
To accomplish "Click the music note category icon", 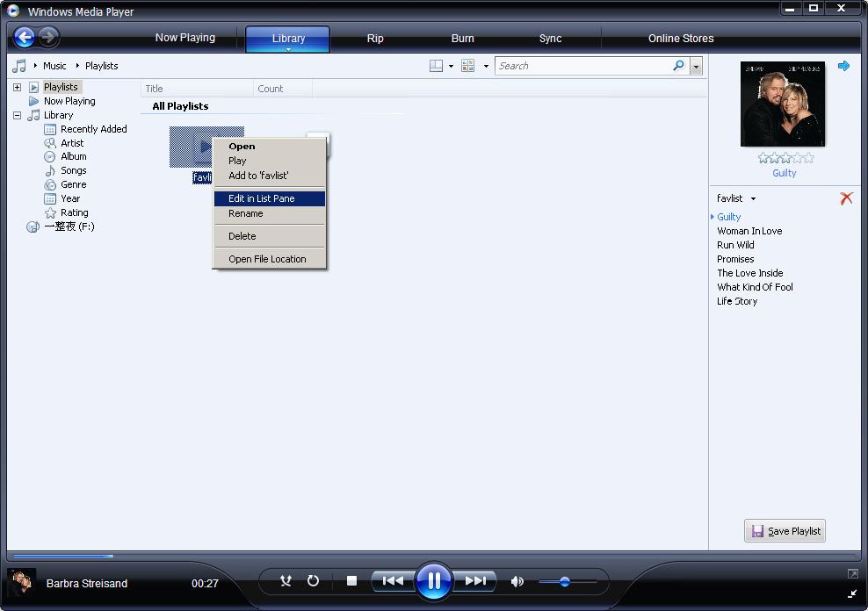I will (x=19, y=66).
